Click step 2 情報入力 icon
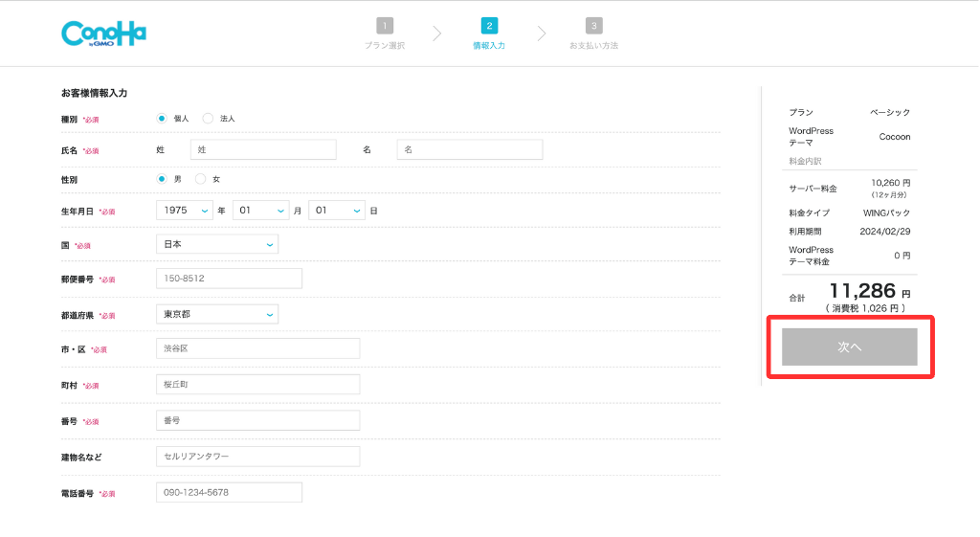 (489, 26)
